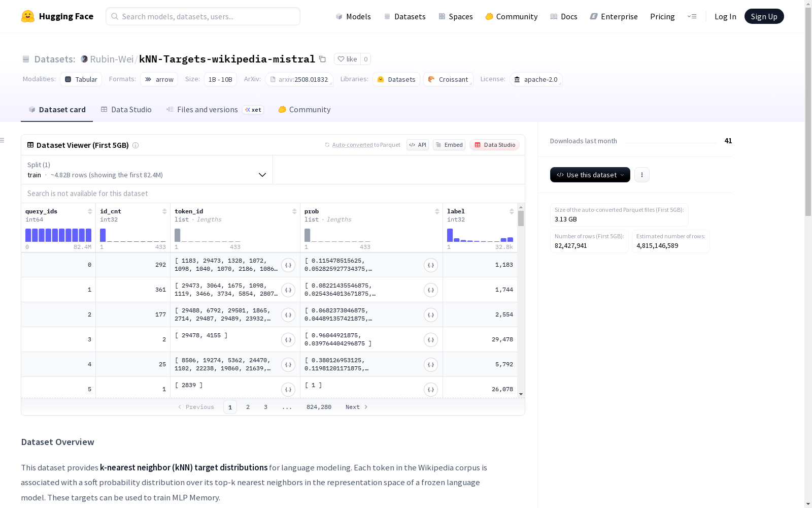Screen dimensions: 812x508
Task: Open the arxiv:2508.01832 tag
Action: pyautogui.click(x=299, y=79)
